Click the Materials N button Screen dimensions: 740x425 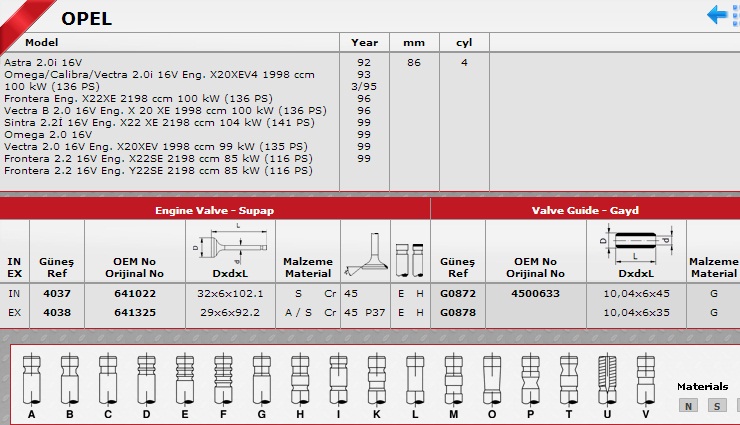[x=687, y=405]
